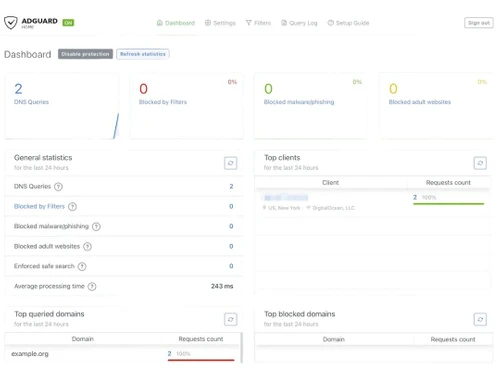Screen dimensions: 500x375
Task: Click the DNS Queries card link
Action: click(x=31, y=102)
